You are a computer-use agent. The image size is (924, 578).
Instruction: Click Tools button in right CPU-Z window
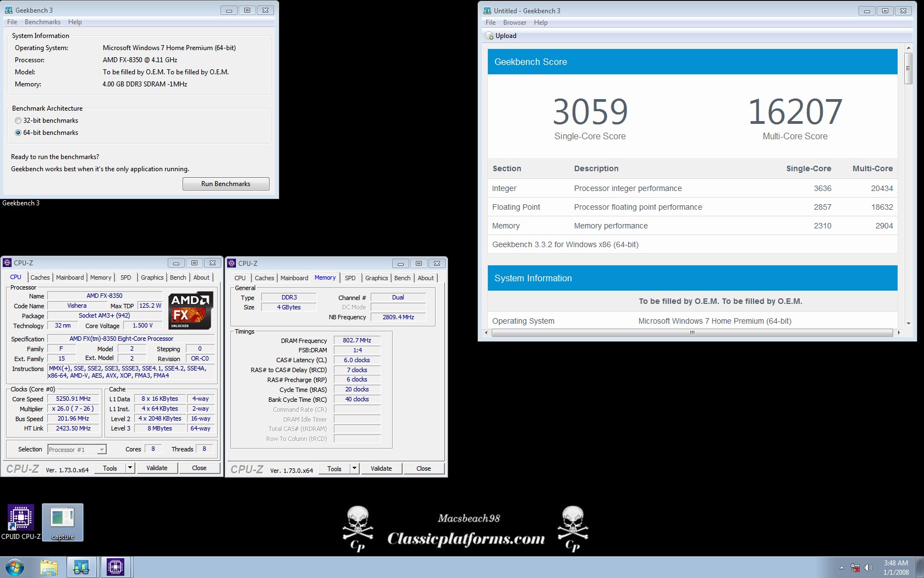(x=334, y=468)
